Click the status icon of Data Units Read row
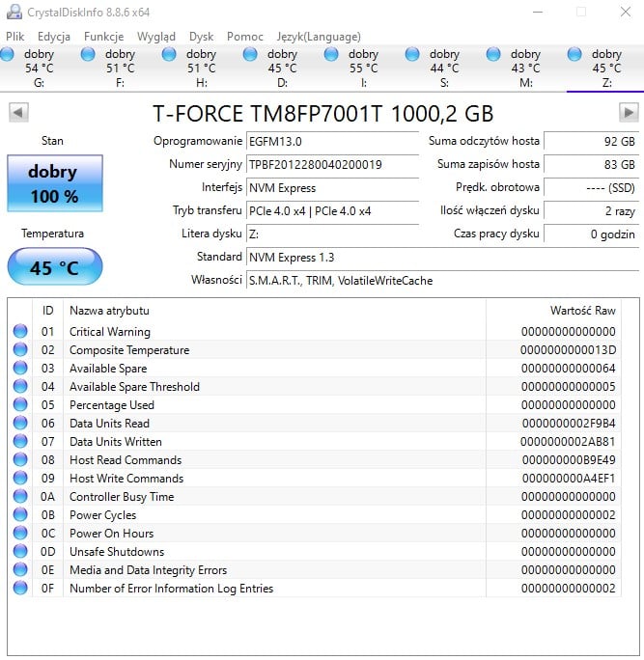 20,423
